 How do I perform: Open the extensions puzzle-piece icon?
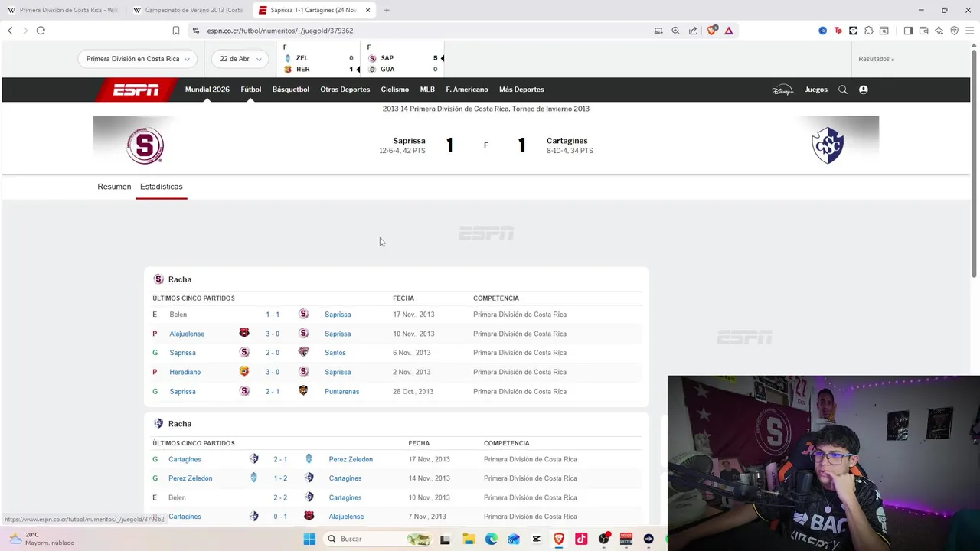click(x=869, y=31)
